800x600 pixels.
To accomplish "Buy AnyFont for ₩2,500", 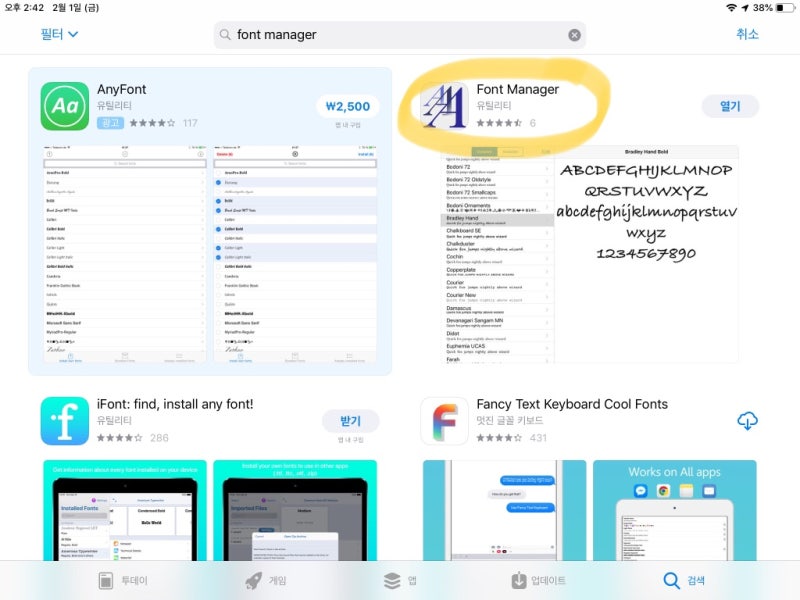I will pos(347,106).
